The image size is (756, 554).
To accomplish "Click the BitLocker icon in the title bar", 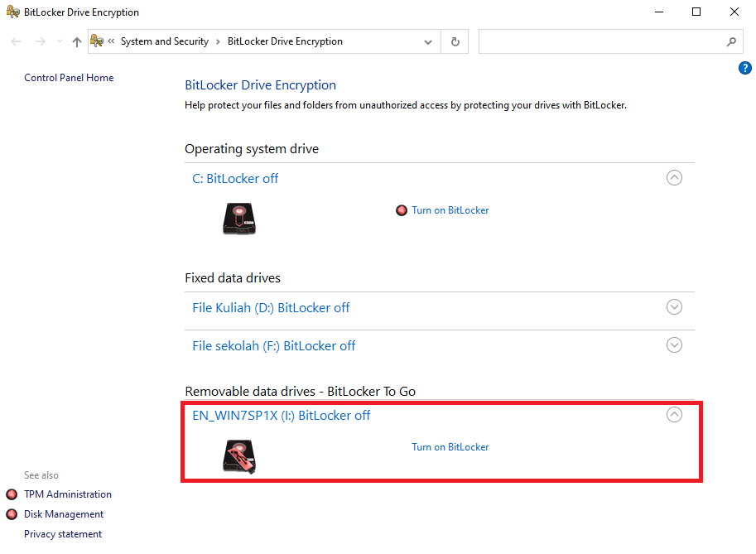I will pos(12,12).
